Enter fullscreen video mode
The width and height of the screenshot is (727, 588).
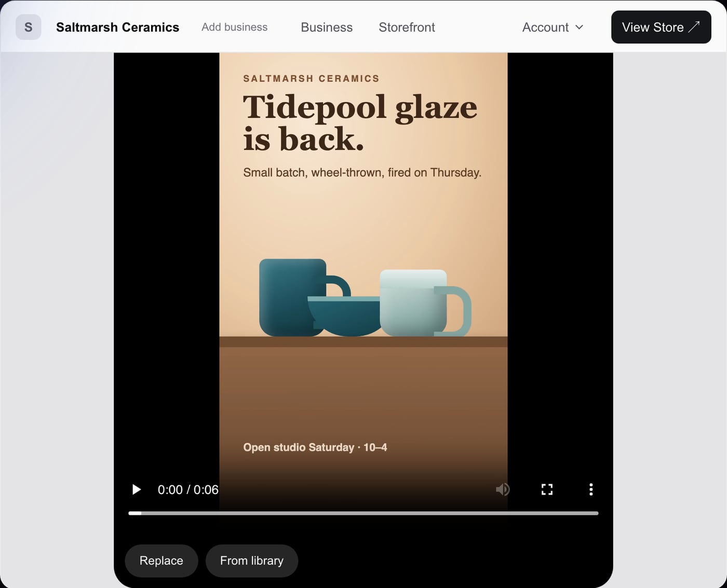pos(547,489)
